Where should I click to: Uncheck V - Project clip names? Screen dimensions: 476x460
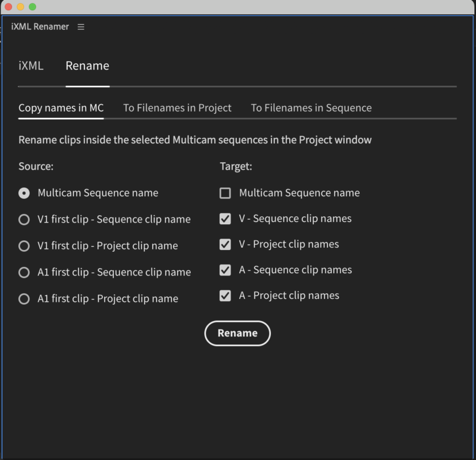[x=225, y=244]
